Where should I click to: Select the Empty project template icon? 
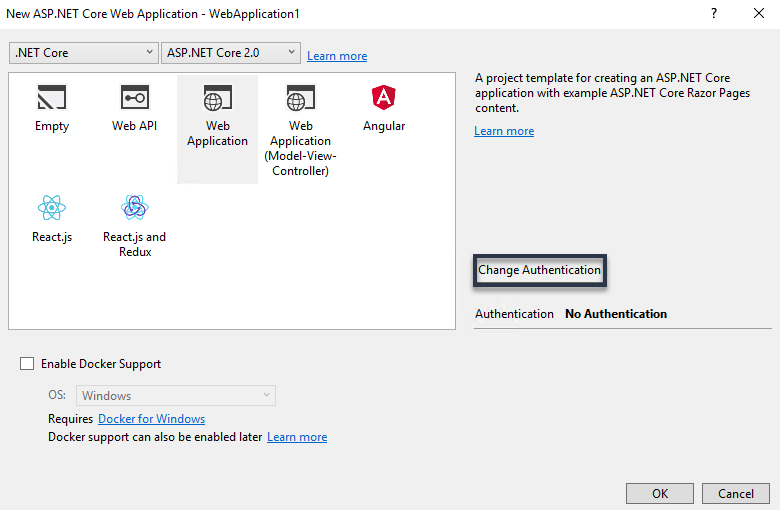pos(52,98)
